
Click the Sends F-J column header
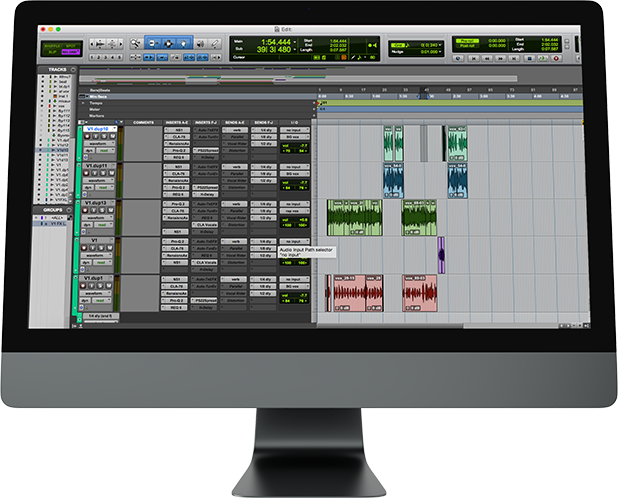pos(264,123)
